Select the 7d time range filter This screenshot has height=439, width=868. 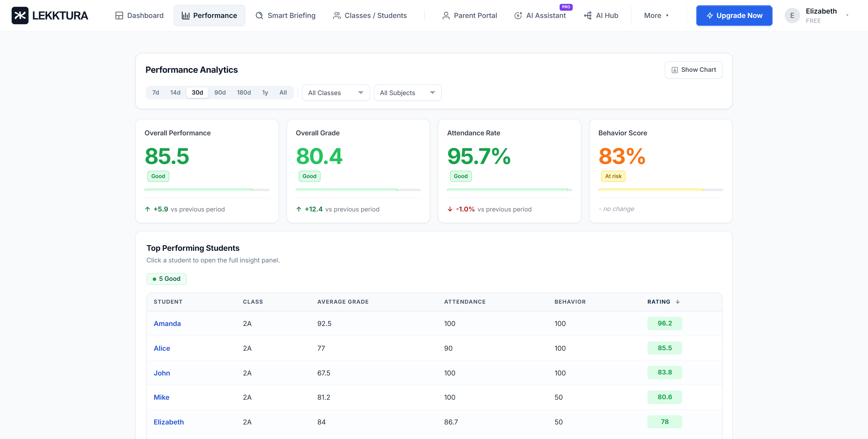pyautogui.click(x=155, y=92)
